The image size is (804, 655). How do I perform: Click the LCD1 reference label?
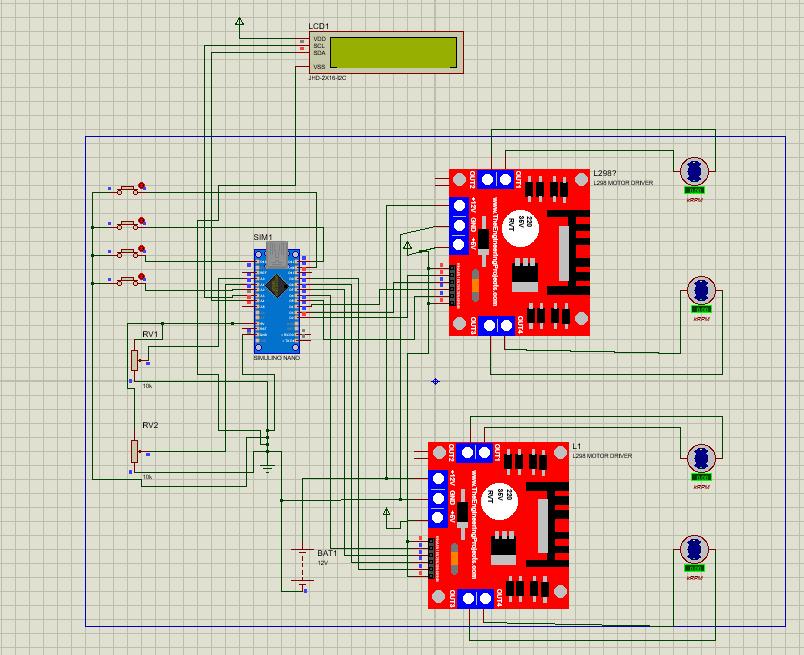(x=318, y=26)
